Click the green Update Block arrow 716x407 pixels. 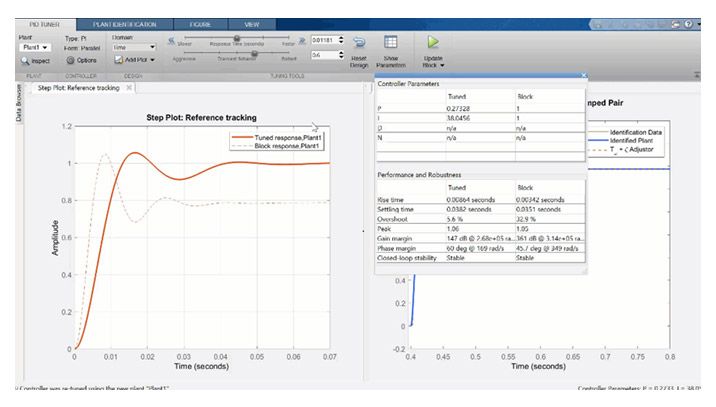tap(433, 43)
